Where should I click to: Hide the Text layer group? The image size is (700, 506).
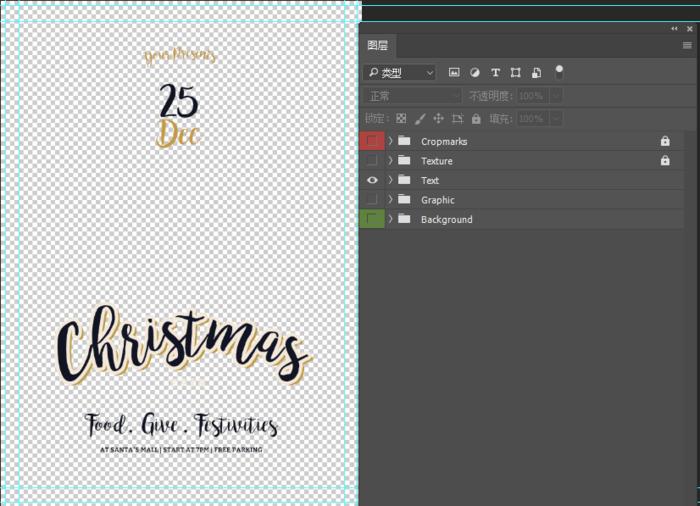click(x=372, y=180)
